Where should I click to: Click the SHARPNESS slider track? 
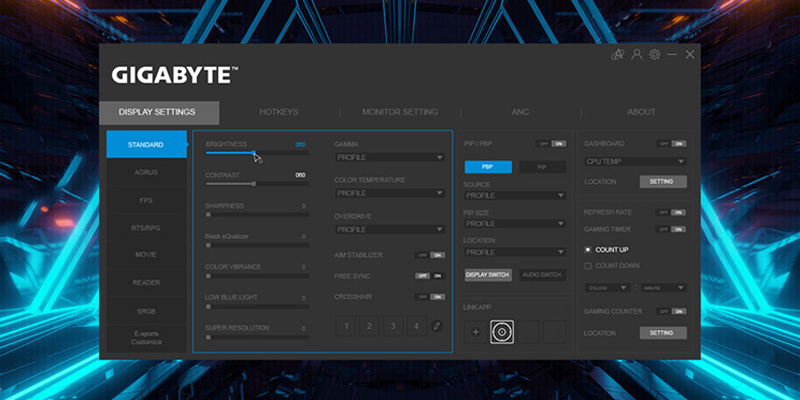tap(257, 215)
